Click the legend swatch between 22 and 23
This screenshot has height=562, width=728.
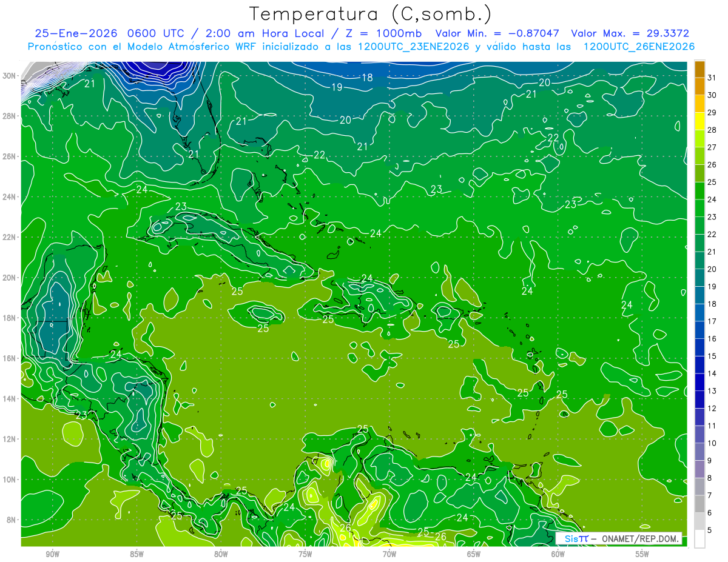699,226
